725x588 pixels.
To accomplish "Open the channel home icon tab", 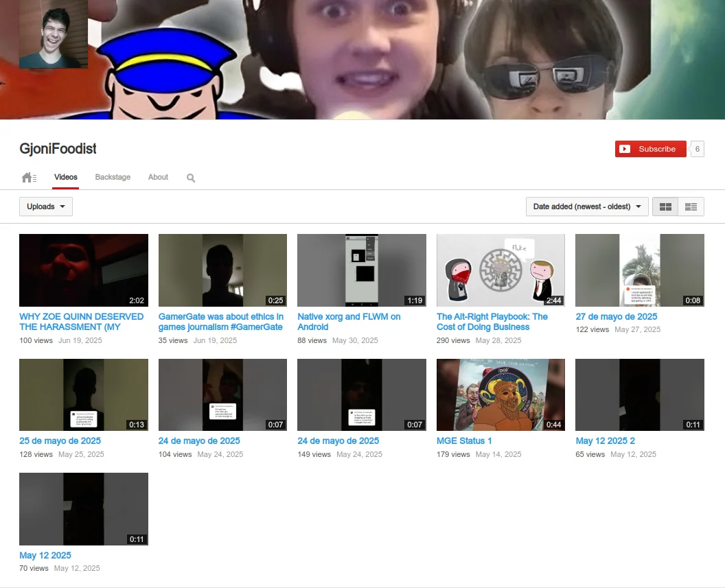I will [x=29, y=178].
